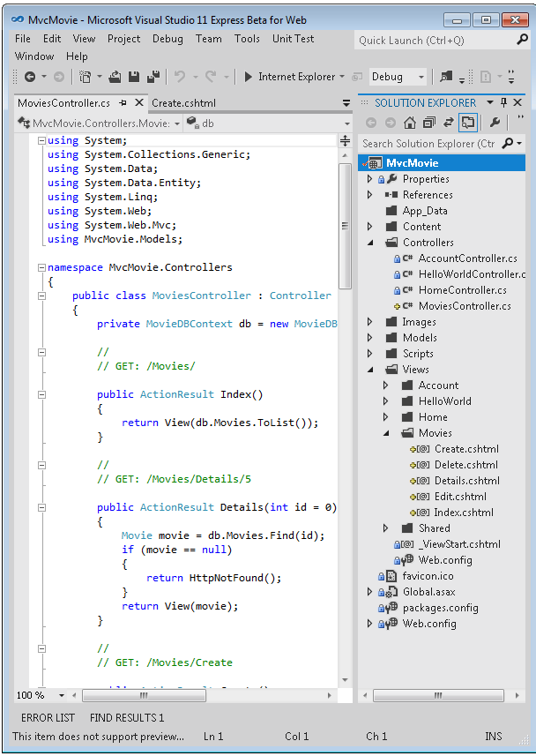Click Solution Explorer Refresh icon
This screenshot has height=756, width=536.
(448, 123)
